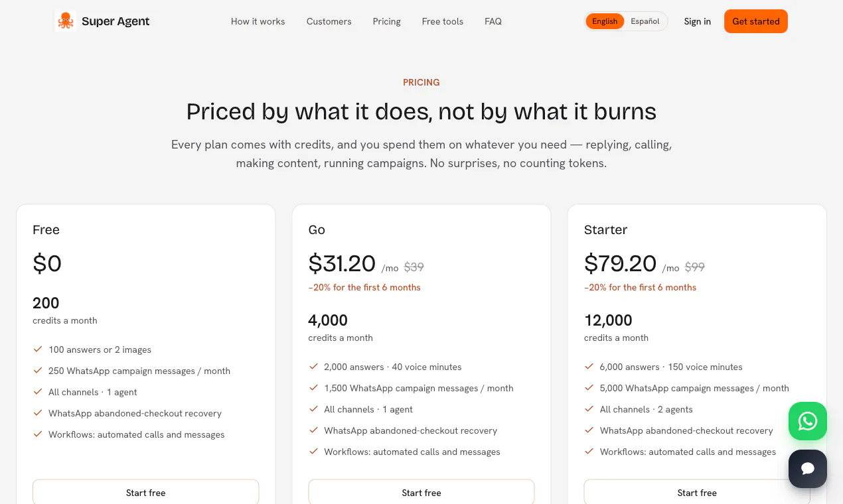The image size is (843, 504).
Task: Switch language to Español
Action: click(x=645, y=21)
